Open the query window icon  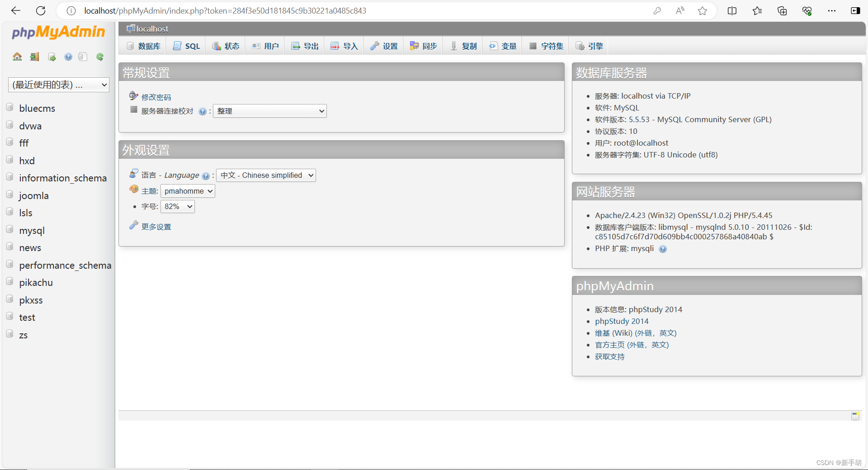(52, 57)
